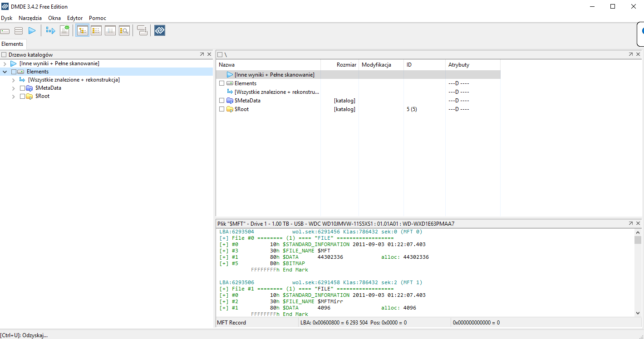
Task: Click the 0x000000000000 = 0 status field
Action: 547,323
